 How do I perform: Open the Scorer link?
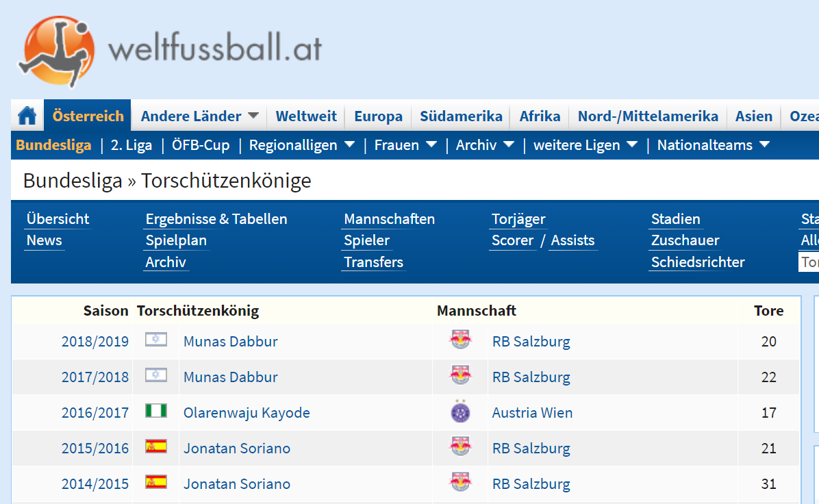pyautogui.click(x=512, y=240)
